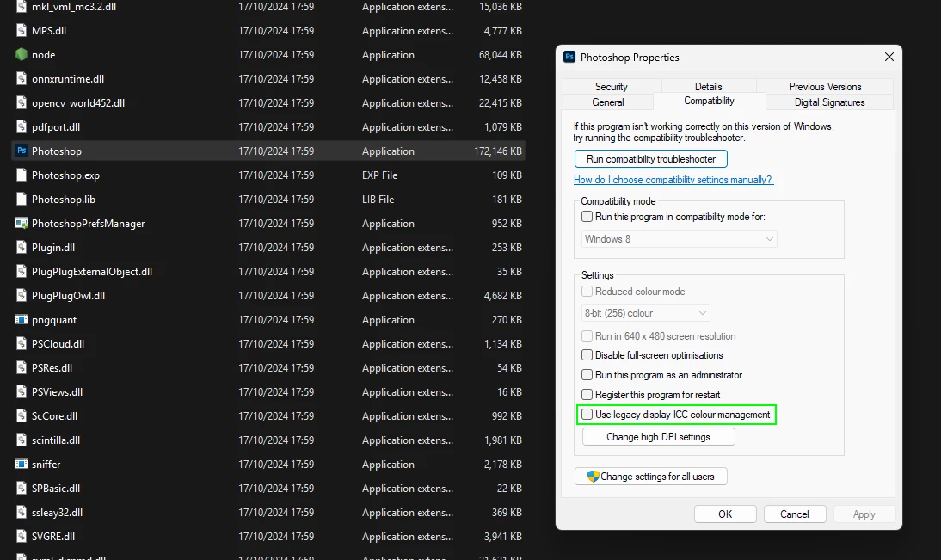Click the opencv_world452.dll file icon

(x=22, y=102)
